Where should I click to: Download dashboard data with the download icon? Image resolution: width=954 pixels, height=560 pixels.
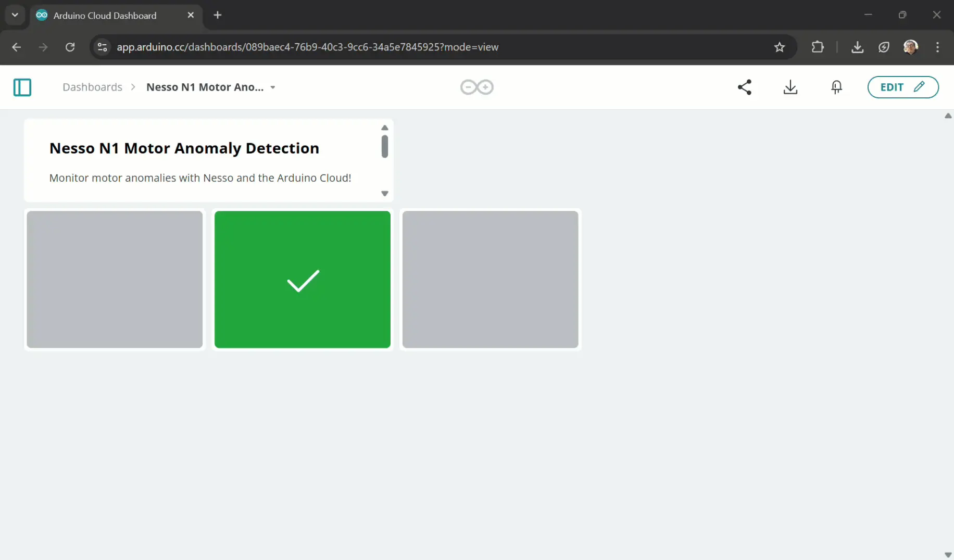790,87
